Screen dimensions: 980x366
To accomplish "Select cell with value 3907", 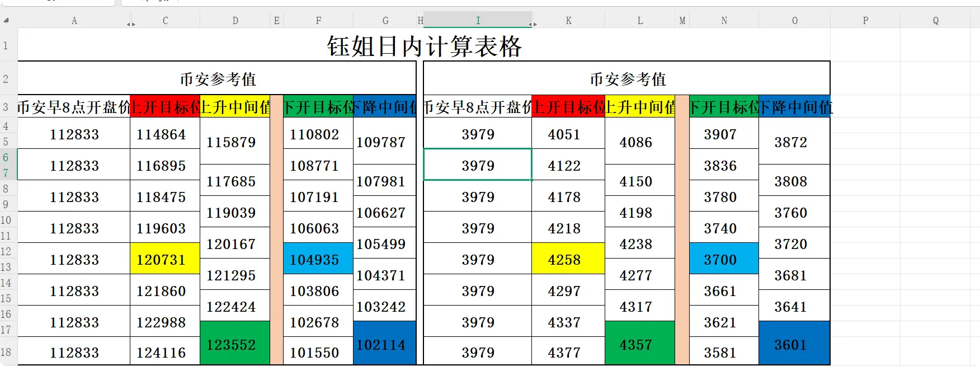I will 724,133.
